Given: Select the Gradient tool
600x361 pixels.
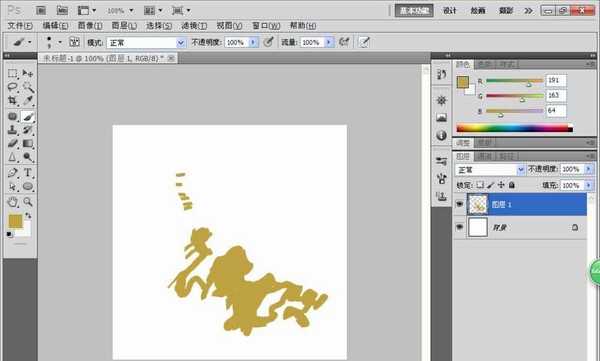Looking at the screenshot, I should point(28,144).
